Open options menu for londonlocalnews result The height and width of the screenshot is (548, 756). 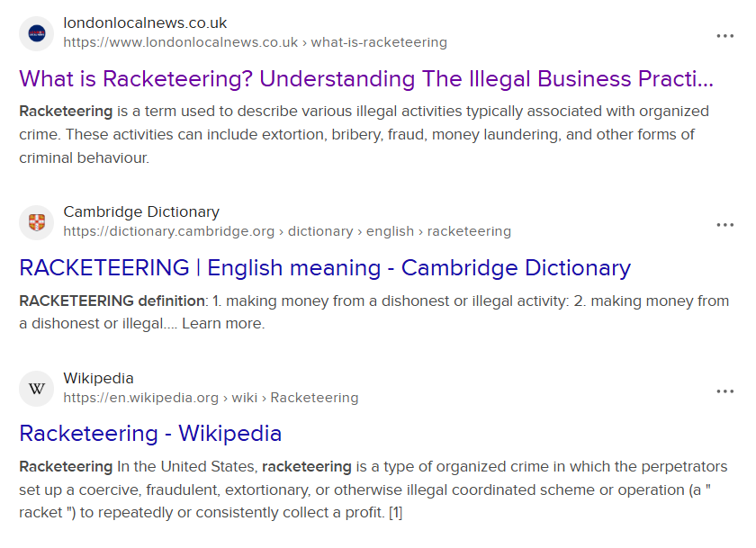click(x=725, y=36)
